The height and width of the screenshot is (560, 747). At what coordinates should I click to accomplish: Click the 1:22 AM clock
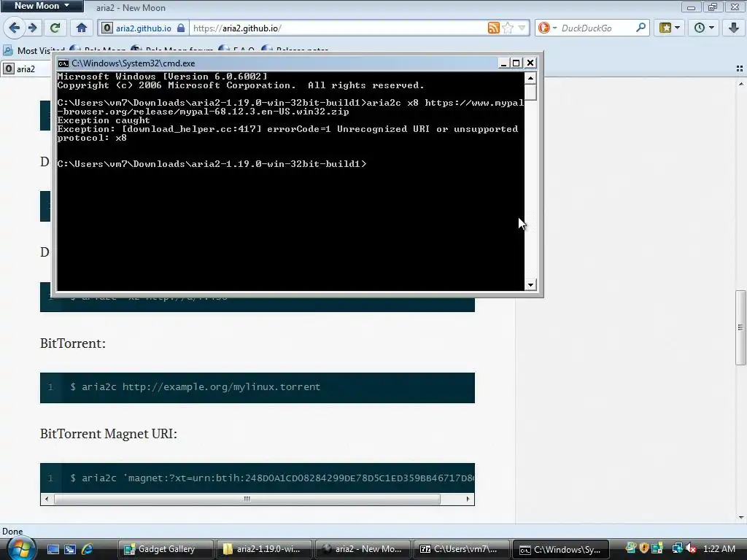tap(719, 549)
